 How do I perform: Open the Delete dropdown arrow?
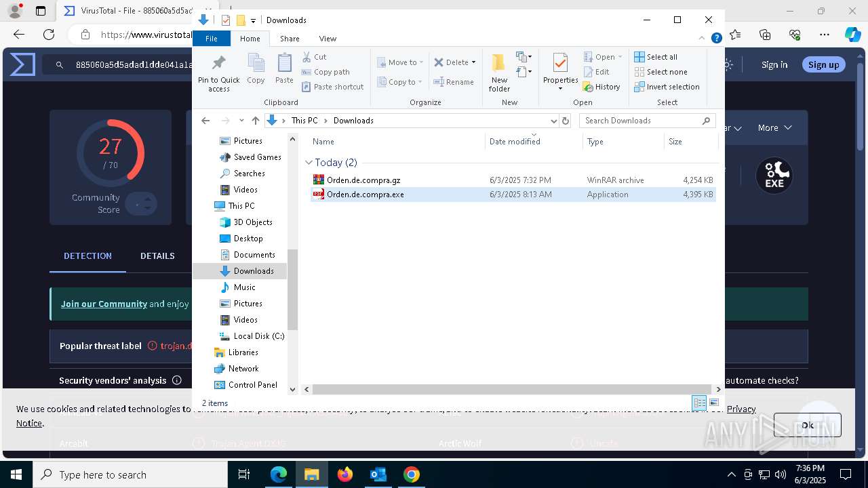click(x=473, y=62)
